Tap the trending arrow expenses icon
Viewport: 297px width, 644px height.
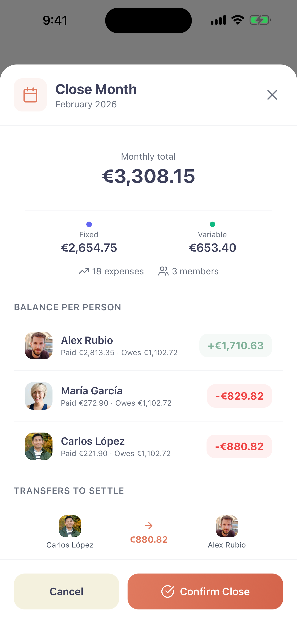point(84,271)
